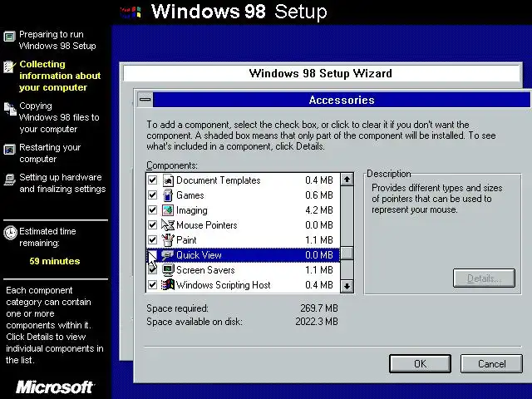This screenshot has width=532, height=399.
Task: Click the components list scroll down arrow
Action: pos(347,286)
